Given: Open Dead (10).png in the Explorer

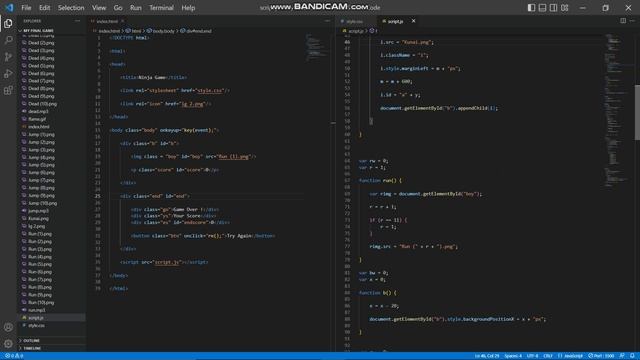Looking at the screenshot, I should [x=42, y=104].
